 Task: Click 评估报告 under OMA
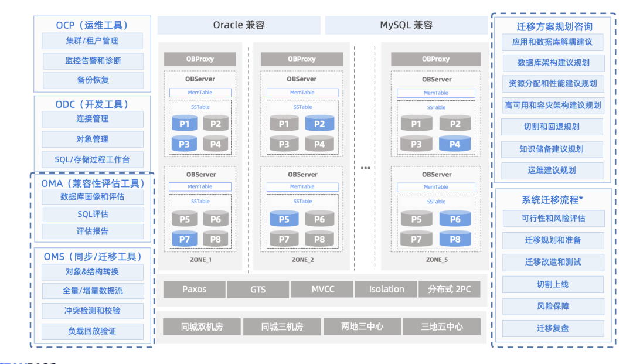pyautogui.click(x=93, y=232)
